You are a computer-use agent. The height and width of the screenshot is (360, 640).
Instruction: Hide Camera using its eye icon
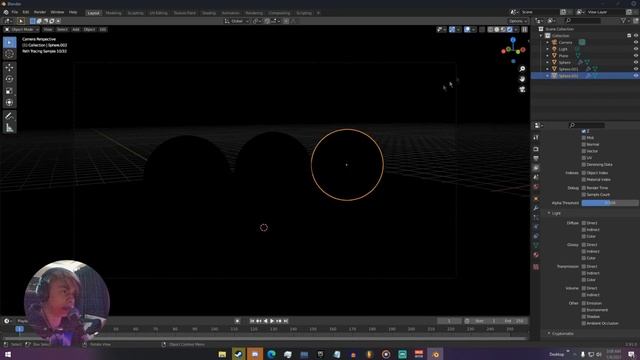(636, 42)
